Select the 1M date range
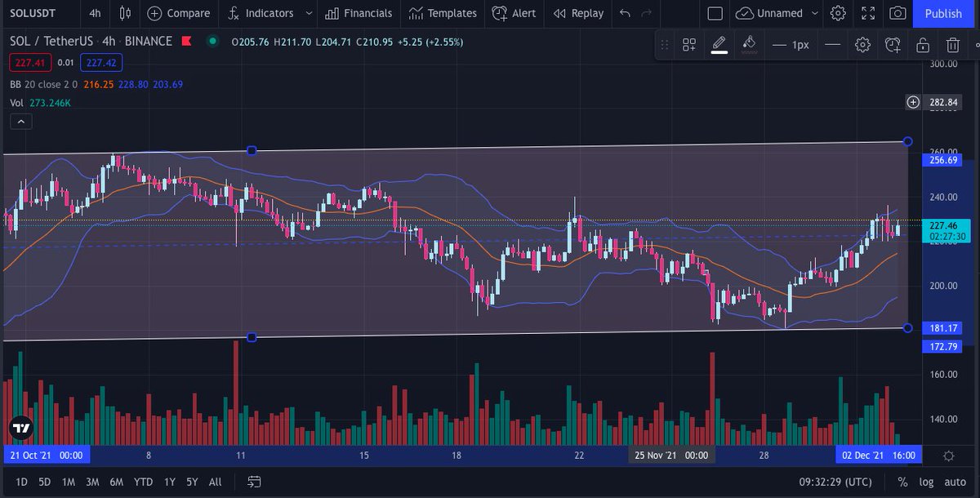The width and height of the screenshot is (980, 498). [69, 482]
